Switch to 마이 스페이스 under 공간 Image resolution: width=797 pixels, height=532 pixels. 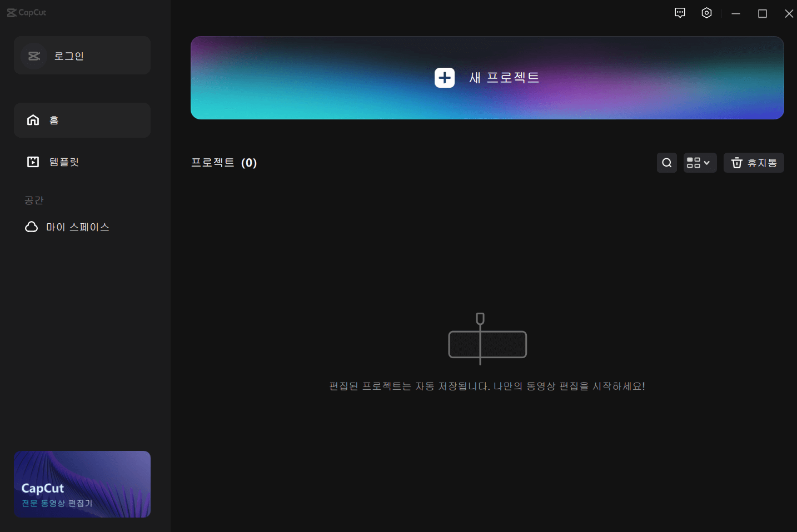pos(78,227)
